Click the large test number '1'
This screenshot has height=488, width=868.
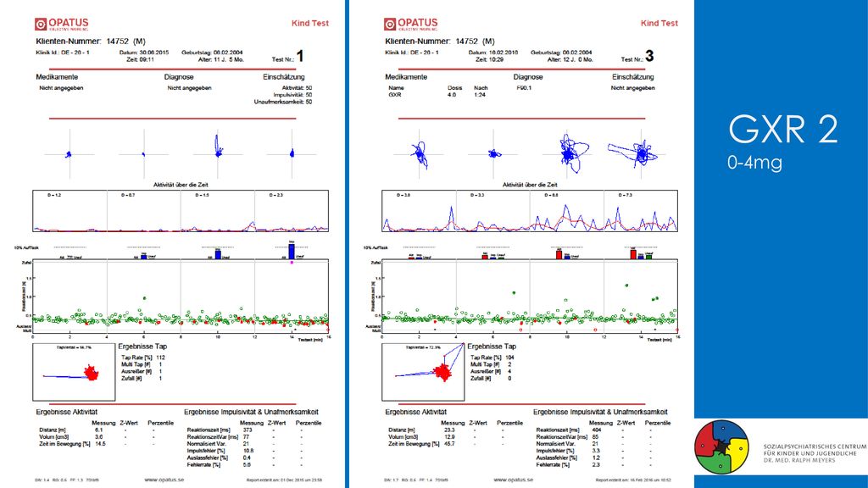[300, 56]
